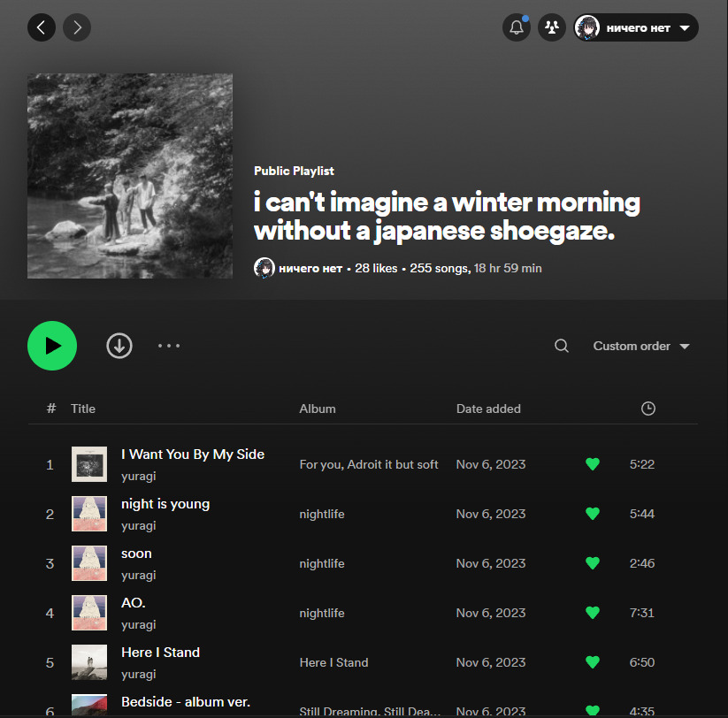728x718 pixels.
Task: Open yuragi artist under Here I Stand
Action: [x=138, y=675]
